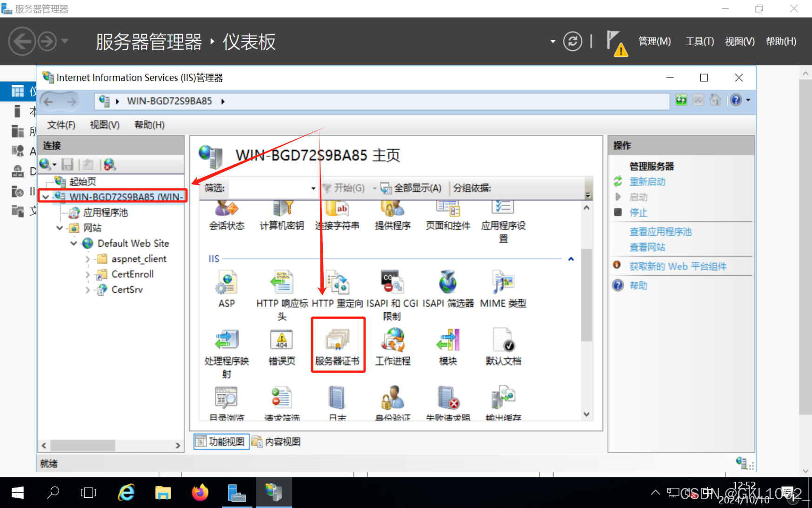
Task: Open the 模块 feature icon
Action: point(448,347)
